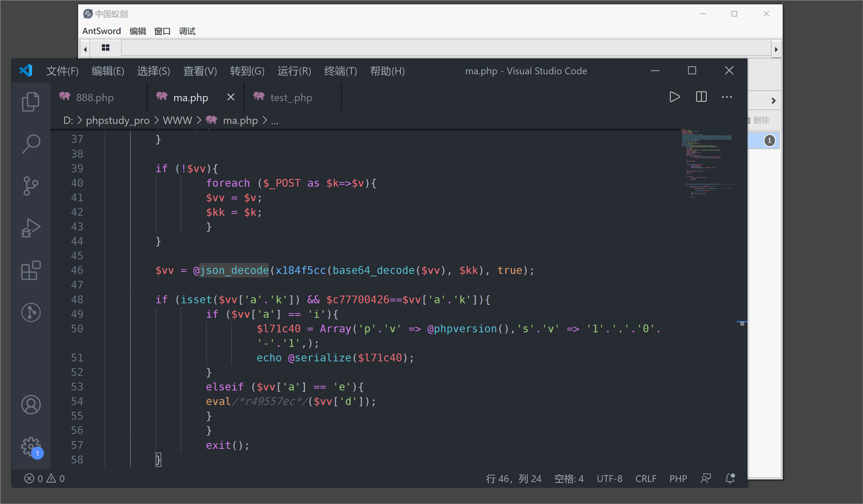Minimize the AntSword window
This screenshot has height=504, width=863.
coord(703,14)
